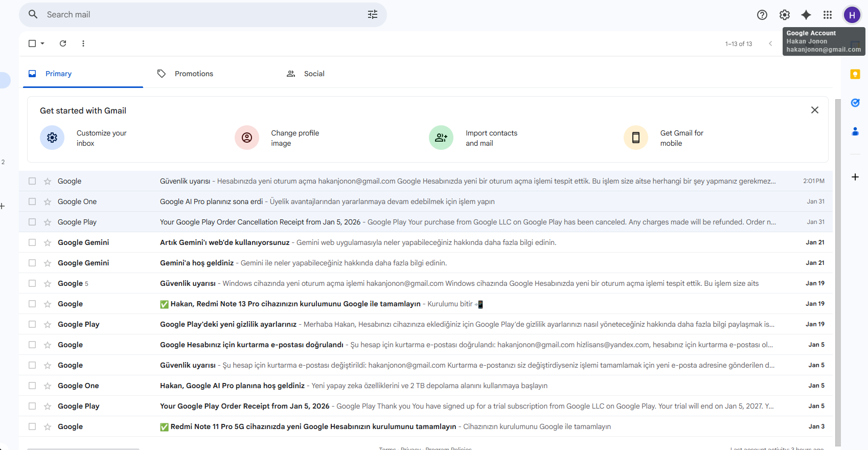Switch to the Primary tab

[x=83, y=74]
